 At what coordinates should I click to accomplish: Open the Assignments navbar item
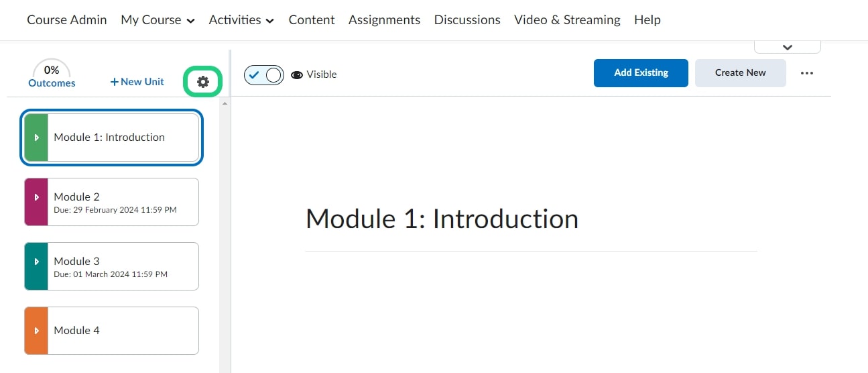[x=384, y=20]
